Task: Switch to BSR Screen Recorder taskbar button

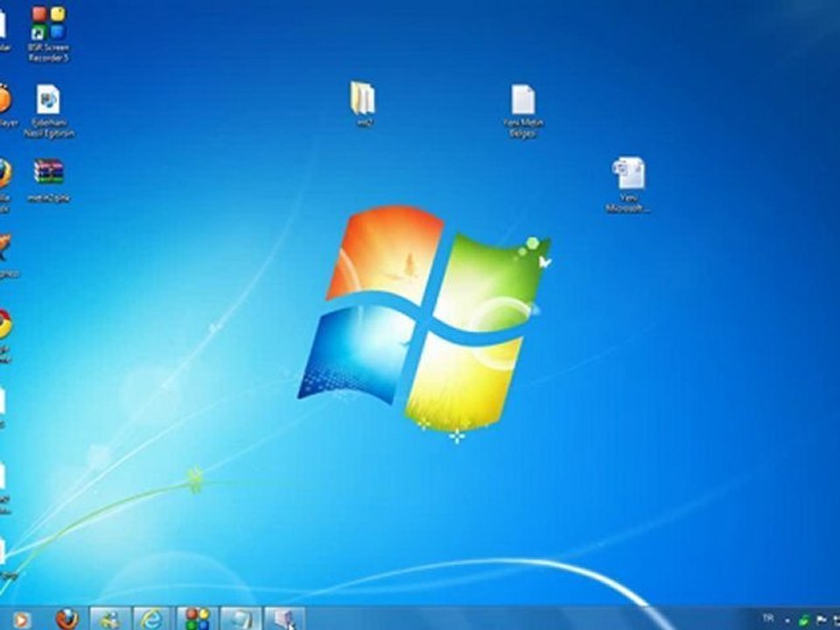Action: point(197,619)
